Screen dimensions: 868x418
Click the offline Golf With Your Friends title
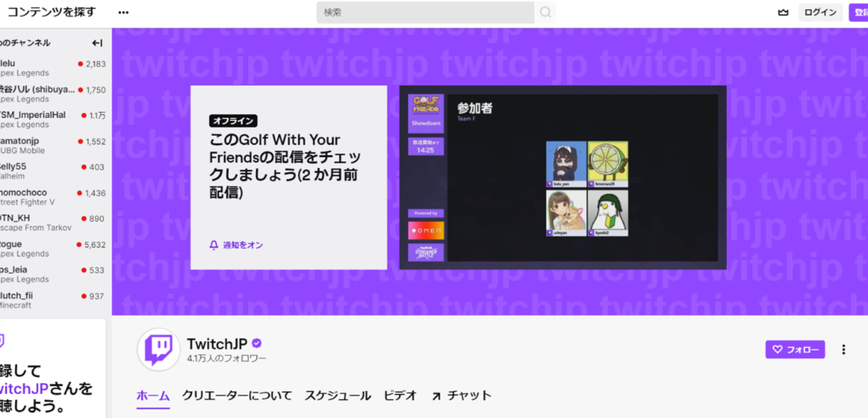coord(283,165)
